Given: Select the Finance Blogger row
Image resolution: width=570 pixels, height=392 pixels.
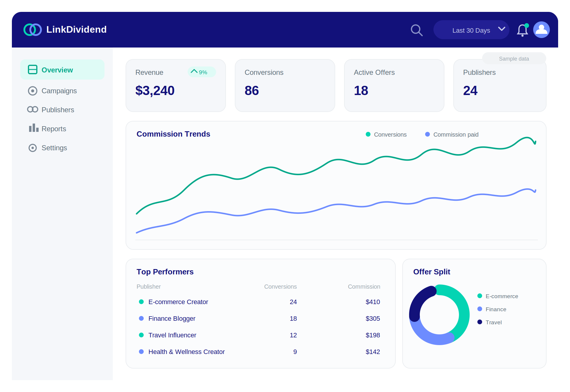Looking at the screenshot, I should (x=259, y=318).
